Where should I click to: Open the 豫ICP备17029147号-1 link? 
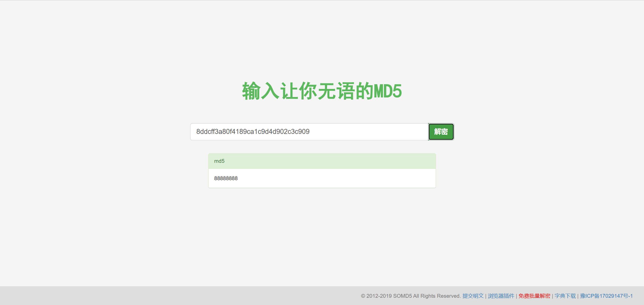click(606, 296)
